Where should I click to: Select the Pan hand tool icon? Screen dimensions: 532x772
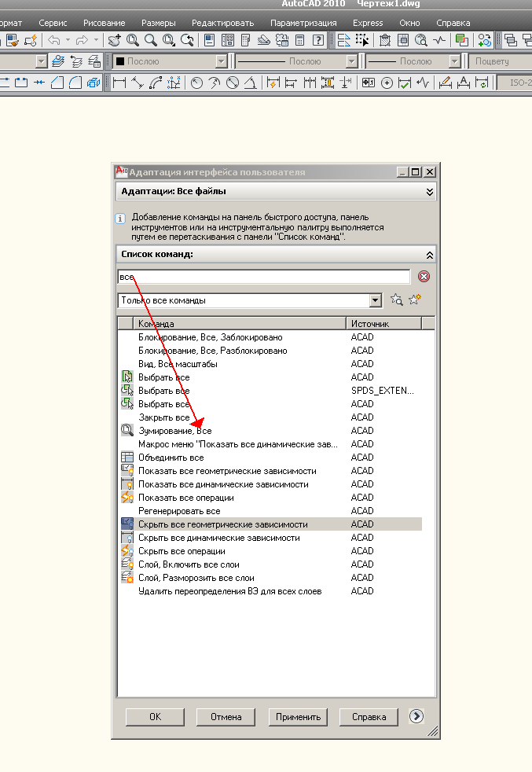(114, 40)
